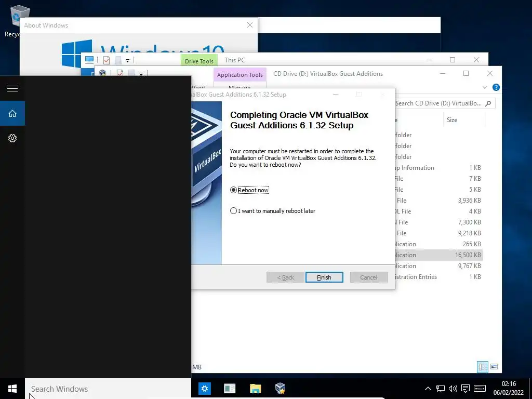Click the computer icon in This PC title bar
The image size is (532, 399).
pyautogui.click(x=89, y=60)
